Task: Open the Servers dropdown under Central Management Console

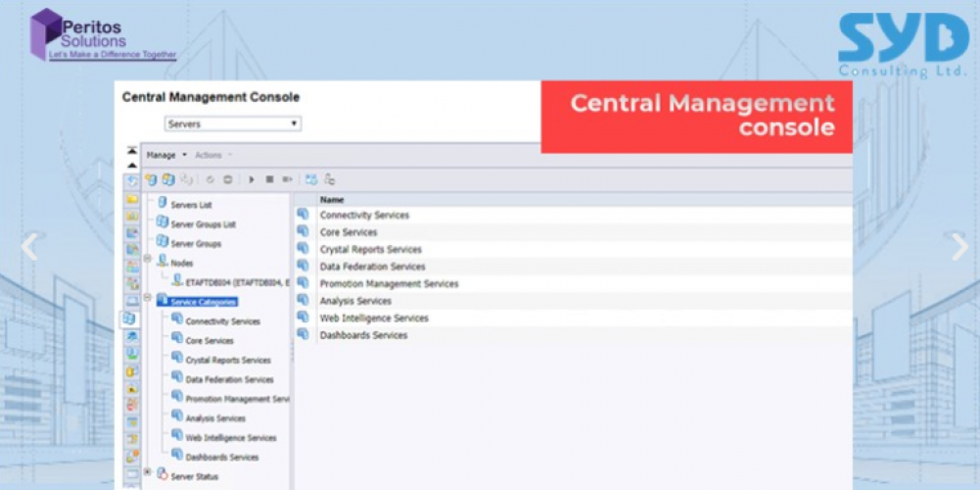Action: pos(233,123)
